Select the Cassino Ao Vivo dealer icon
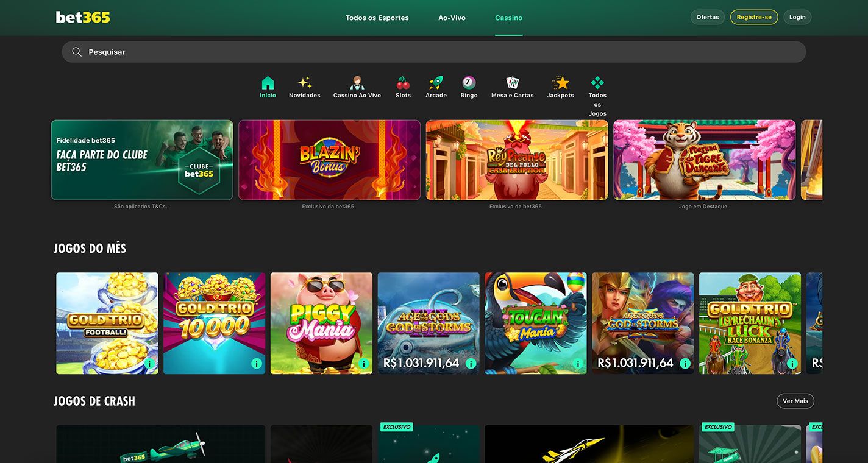The width and height of the screenshot is (868, 463). (357, 83)
